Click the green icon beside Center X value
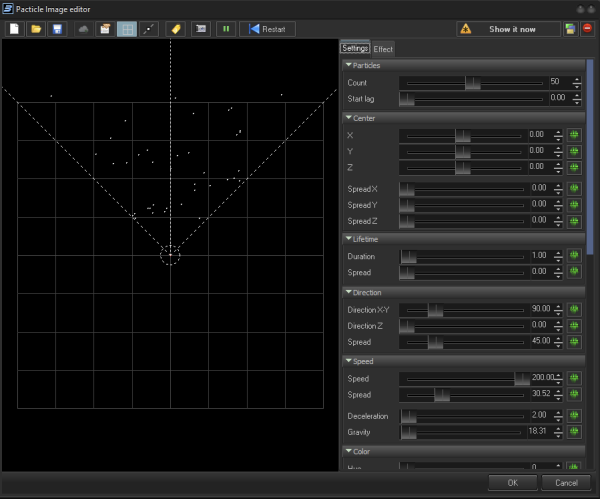This screenshot has width=600, height=499. (x=574, y=134)
